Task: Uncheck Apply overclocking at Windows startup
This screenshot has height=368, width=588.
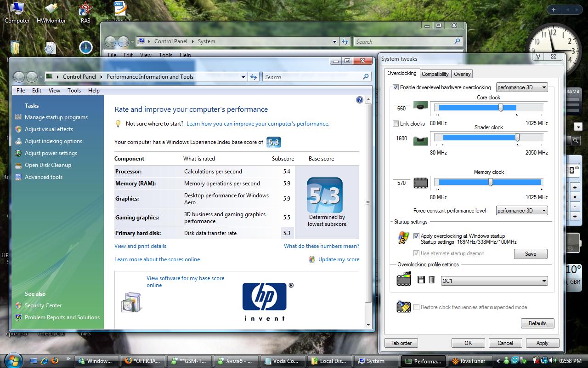Action: pos(416,236)
